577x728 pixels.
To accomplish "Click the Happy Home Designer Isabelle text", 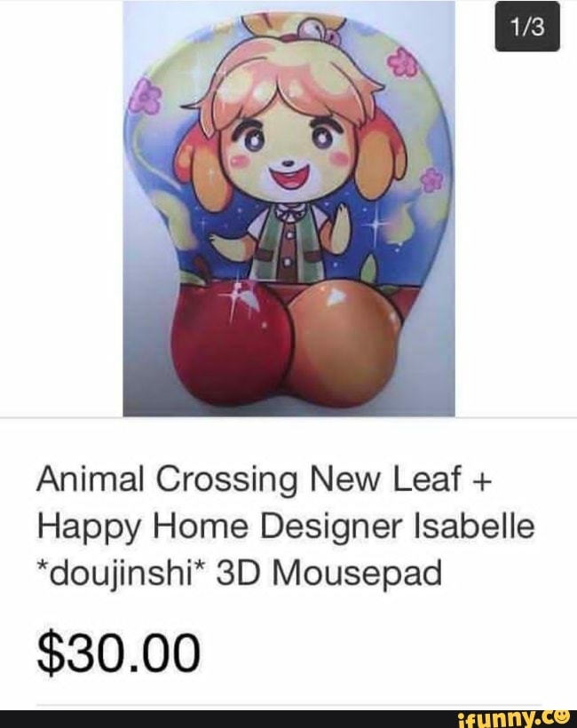I will coord(286,527).
